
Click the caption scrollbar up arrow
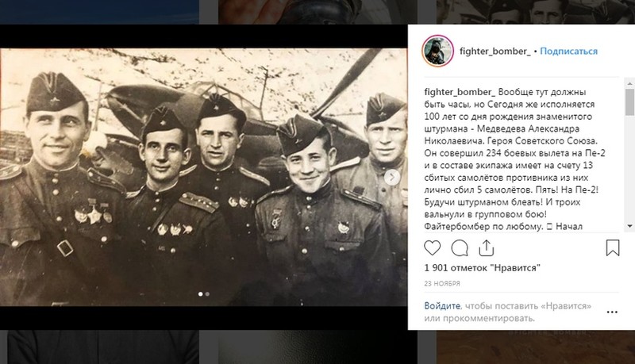(x=629, y=84)
